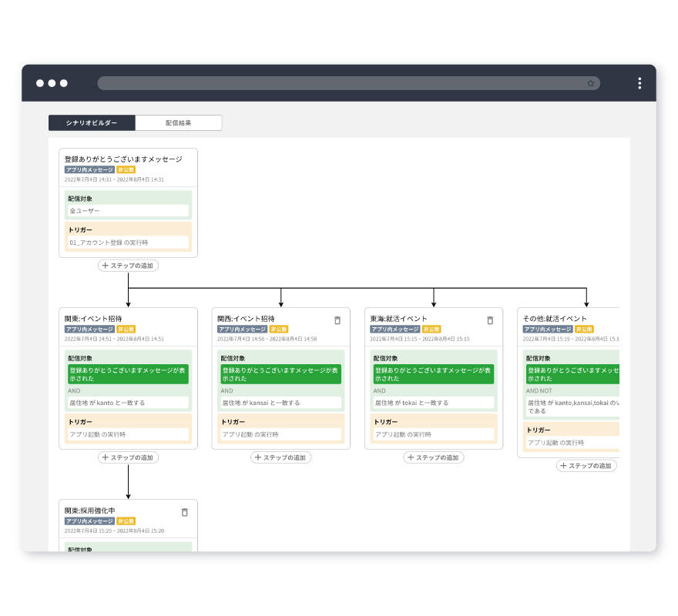Click the 01_アカウント登録 の実行時 trigger

(x=128, y=243)
